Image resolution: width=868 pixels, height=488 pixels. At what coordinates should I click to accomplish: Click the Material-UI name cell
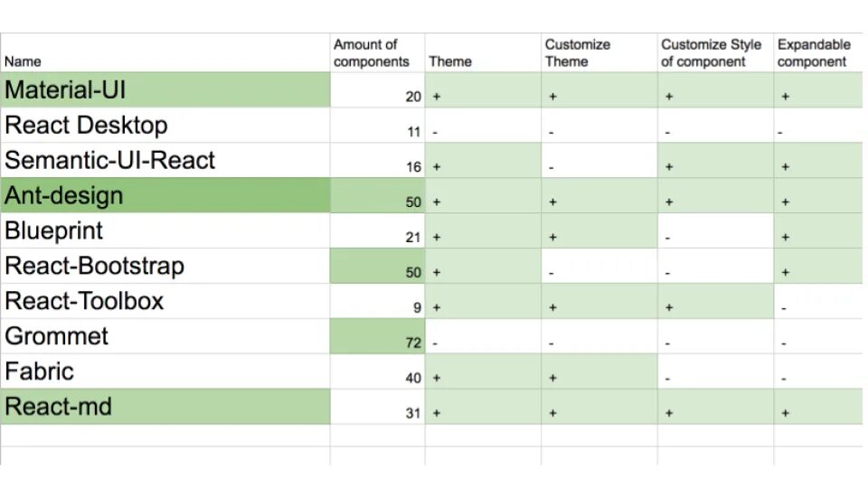165,90
